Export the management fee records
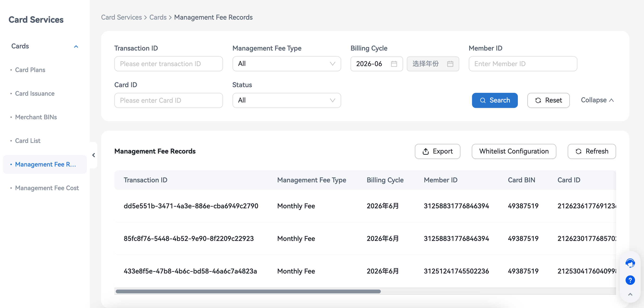 point(437,151)
